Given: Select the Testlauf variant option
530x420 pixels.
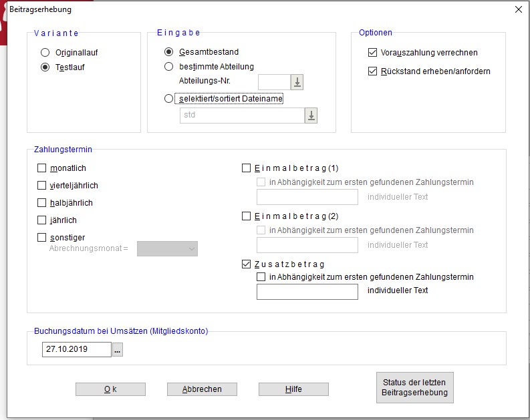Looking at the screenshot, I should point(45,67).
